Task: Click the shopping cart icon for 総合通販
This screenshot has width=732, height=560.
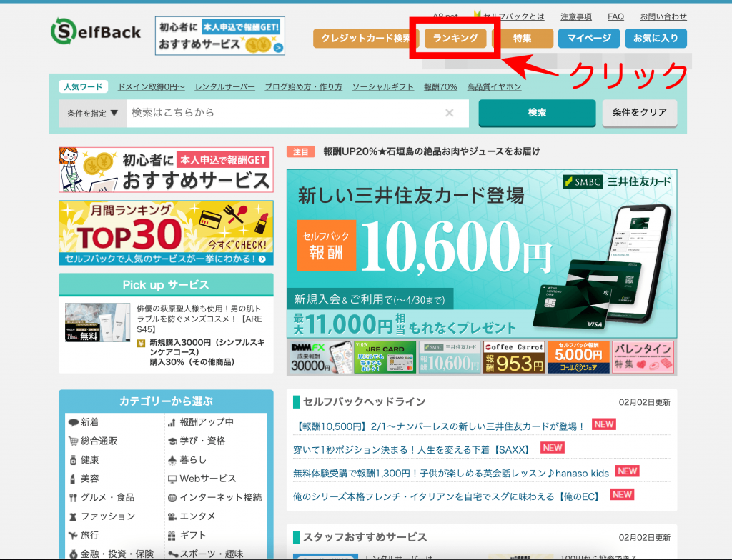Action: click(73, 441)
